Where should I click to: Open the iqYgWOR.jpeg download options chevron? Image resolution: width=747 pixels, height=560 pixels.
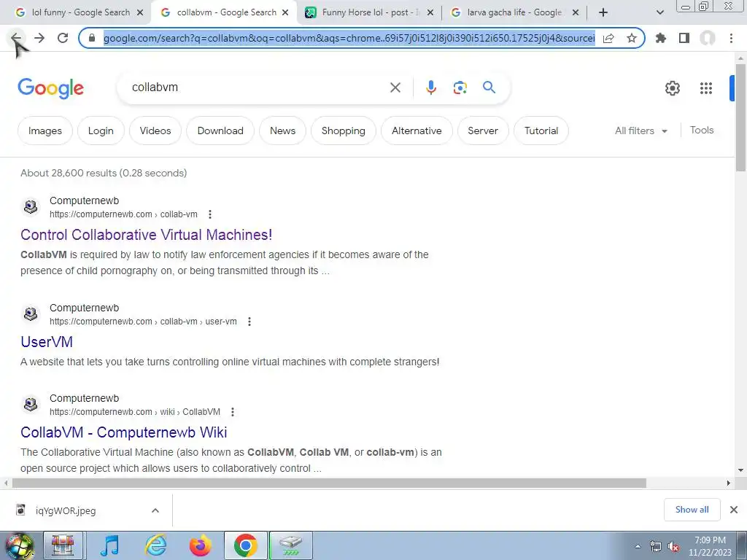pos(155,510)
